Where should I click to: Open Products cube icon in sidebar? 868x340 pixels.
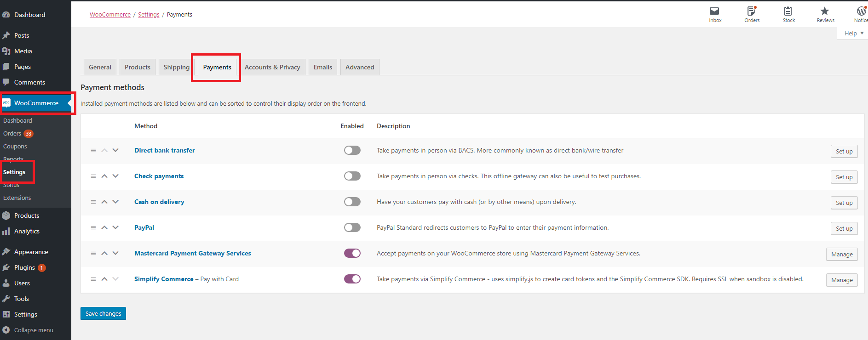[6, 215]
